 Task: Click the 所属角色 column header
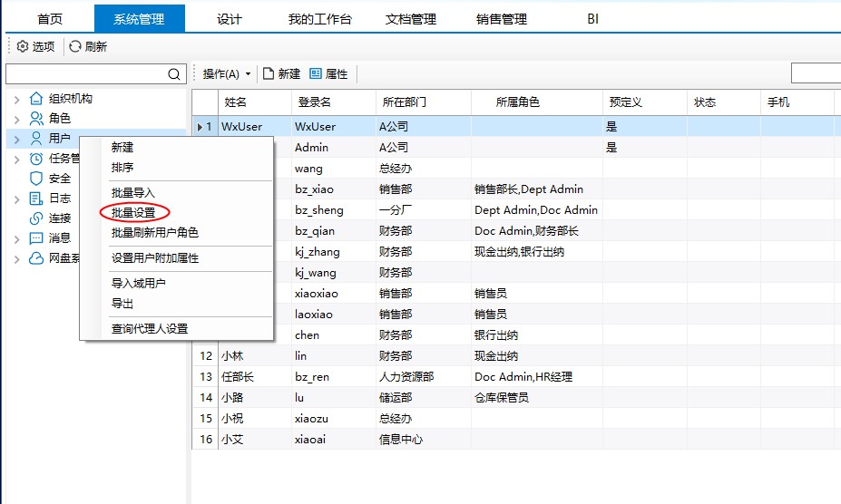click(x=518, y=102)
